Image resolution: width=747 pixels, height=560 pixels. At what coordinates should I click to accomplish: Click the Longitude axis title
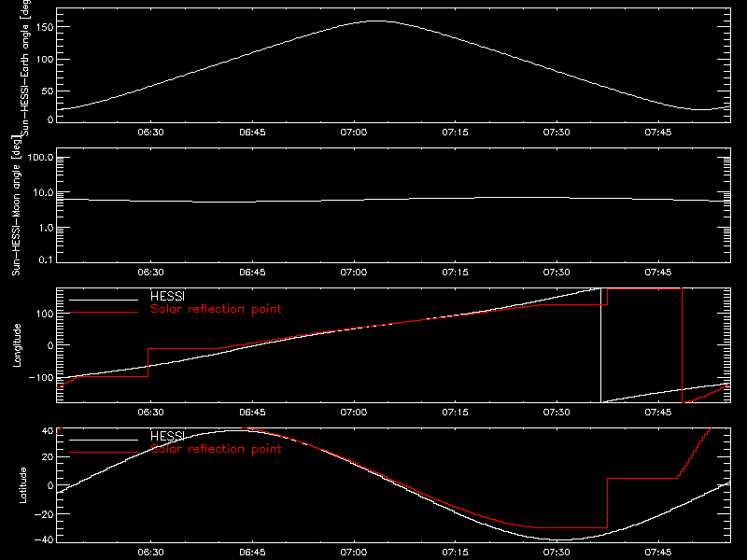click(17, 345)
